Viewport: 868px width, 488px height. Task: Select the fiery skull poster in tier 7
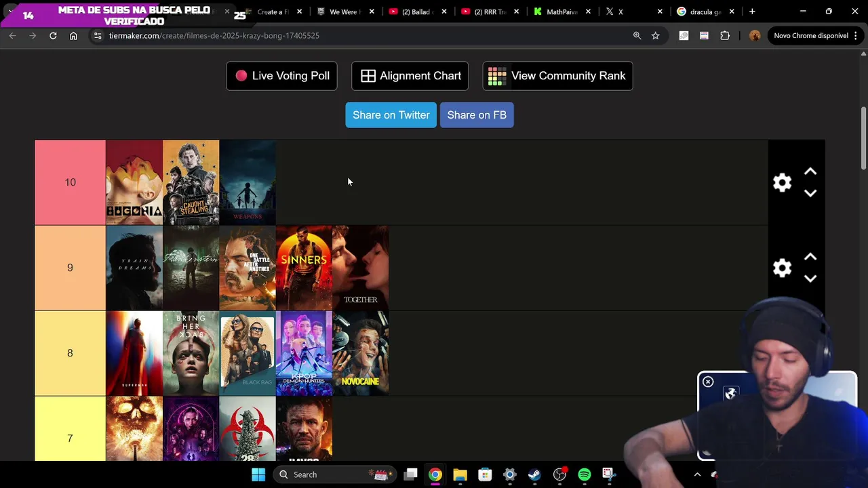point(134,428)
